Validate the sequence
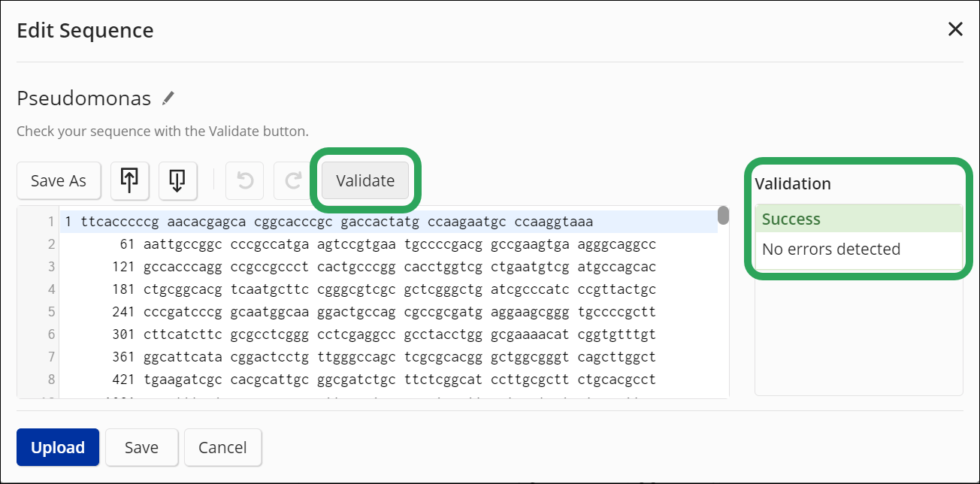 [x=365, y=180]
